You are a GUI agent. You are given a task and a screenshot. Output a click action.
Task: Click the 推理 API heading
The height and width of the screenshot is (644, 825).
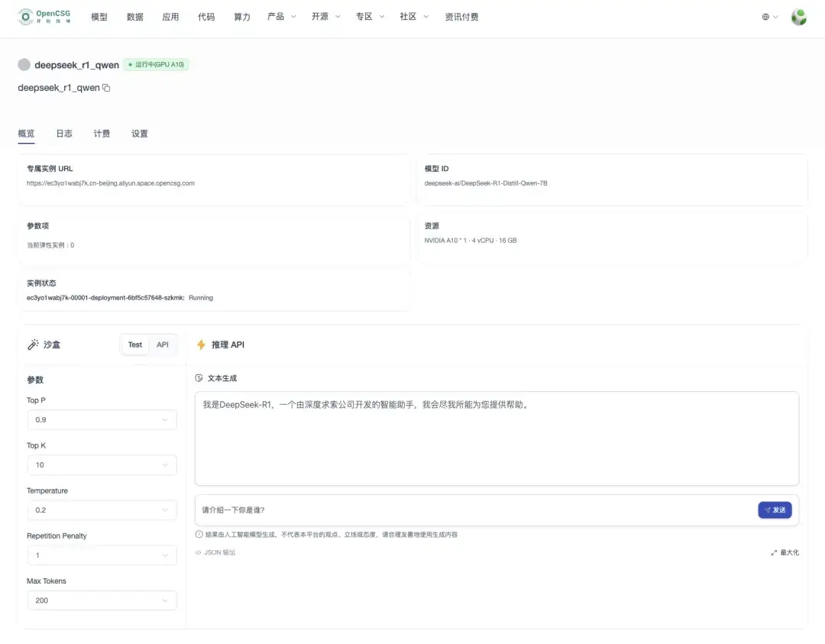pyautogui.click(x=228, y=345)
